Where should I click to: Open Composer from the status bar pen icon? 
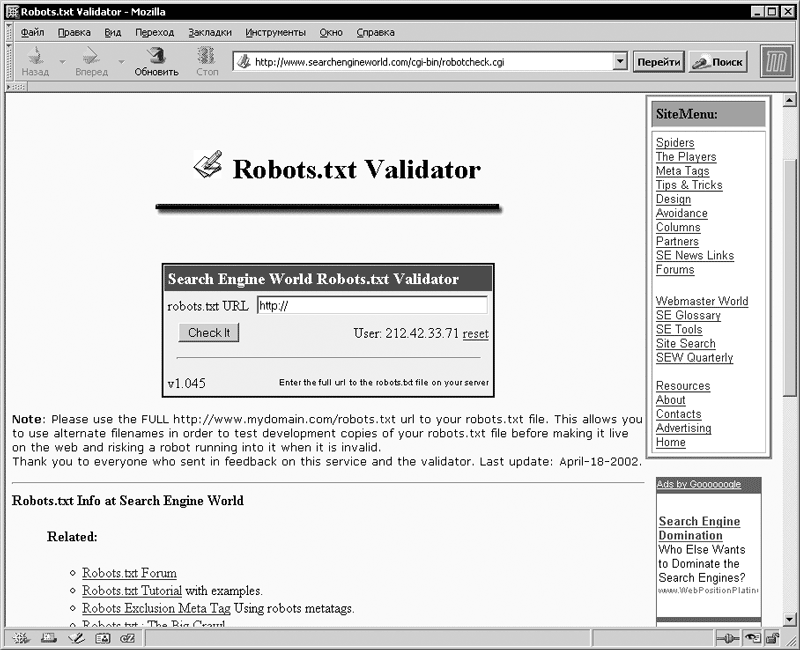tap(74, 638)
